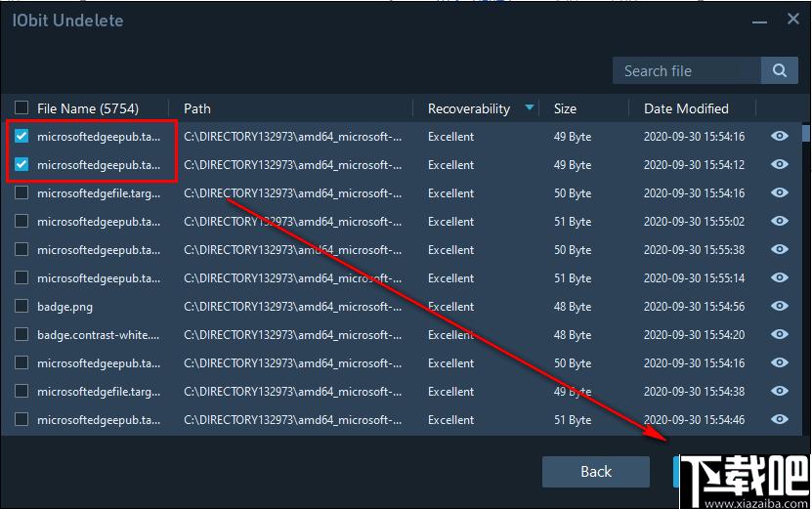Uncheck the file modified 15:54:12
Viewport: 812px width, 509px height.
[21, 165]
